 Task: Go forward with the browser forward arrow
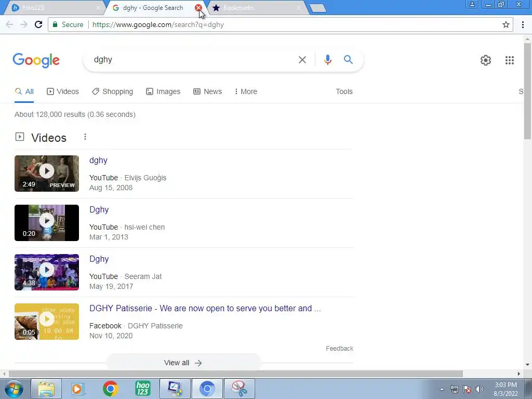(24, 24)
